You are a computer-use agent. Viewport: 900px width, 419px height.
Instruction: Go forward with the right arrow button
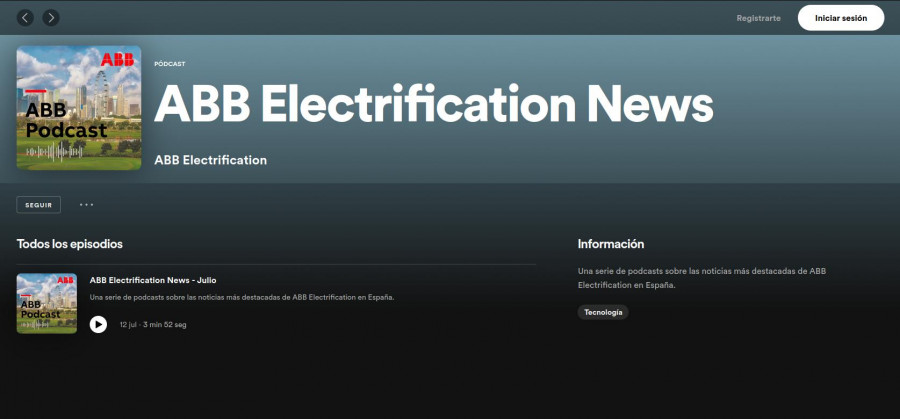tap(51, 18)
